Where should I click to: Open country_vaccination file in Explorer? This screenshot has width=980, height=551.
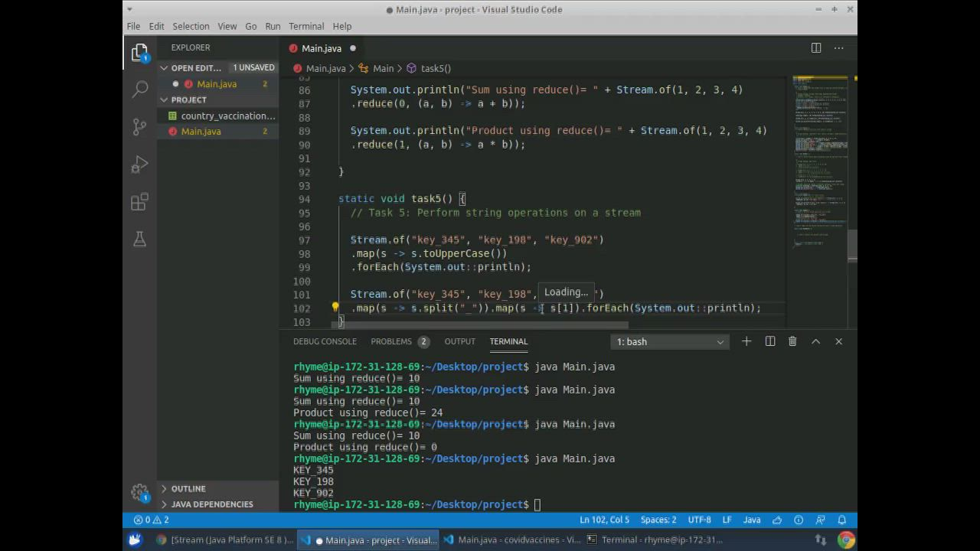(227, 116)
